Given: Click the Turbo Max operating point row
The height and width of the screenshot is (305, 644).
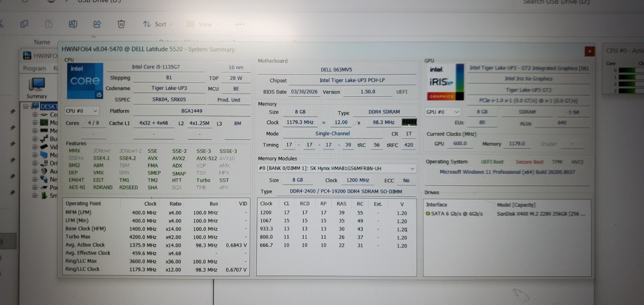Looking at the screenshot, I should coord(157,237).
